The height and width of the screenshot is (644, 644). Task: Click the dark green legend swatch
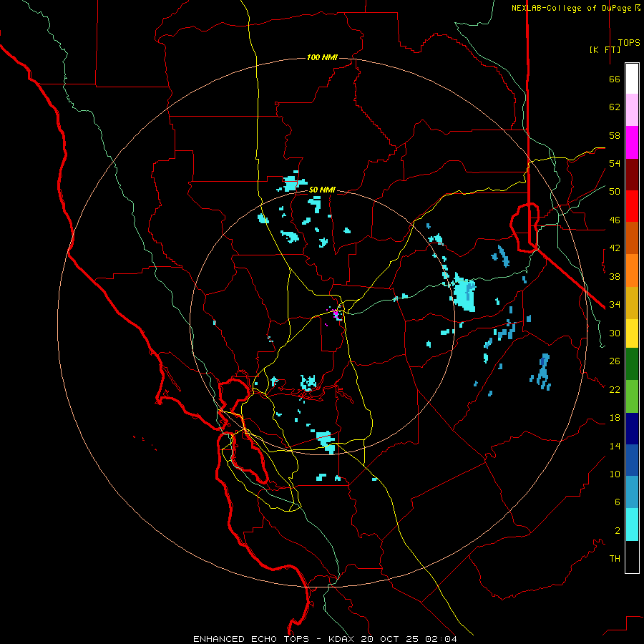click(632, 364)
